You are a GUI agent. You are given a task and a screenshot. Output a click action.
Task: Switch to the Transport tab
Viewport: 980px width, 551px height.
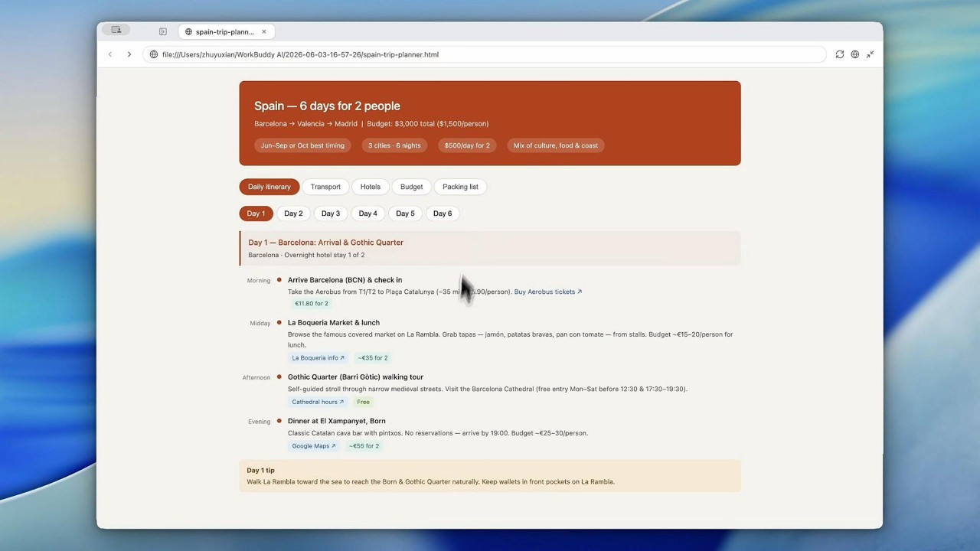[x=325, y=187]
